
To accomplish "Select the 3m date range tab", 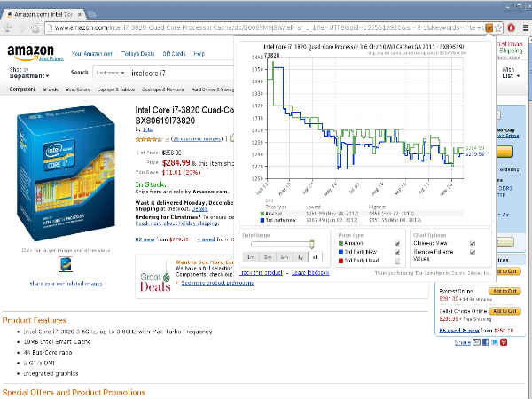I will tap(268, 257).
